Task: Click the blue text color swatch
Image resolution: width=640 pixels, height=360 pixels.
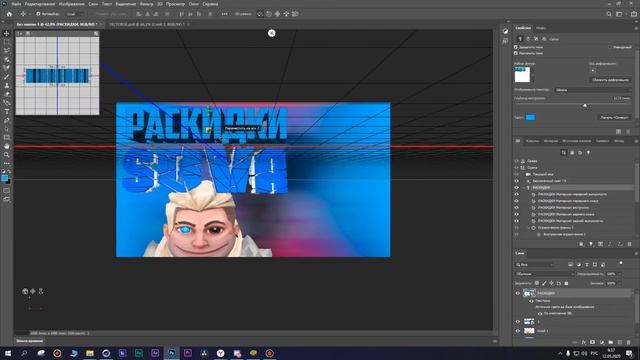Action: click(530, 117)
